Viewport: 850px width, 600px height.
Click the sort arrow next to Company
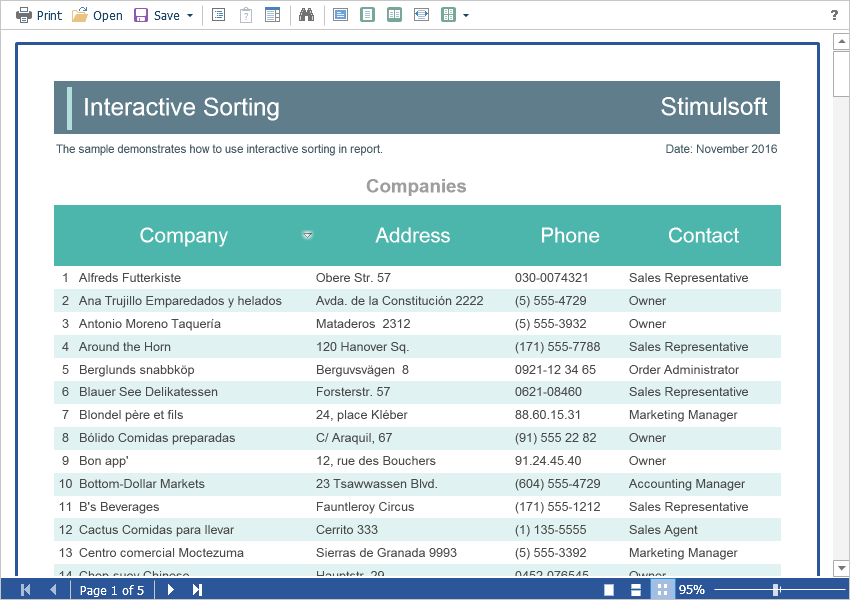pos(308,235)
